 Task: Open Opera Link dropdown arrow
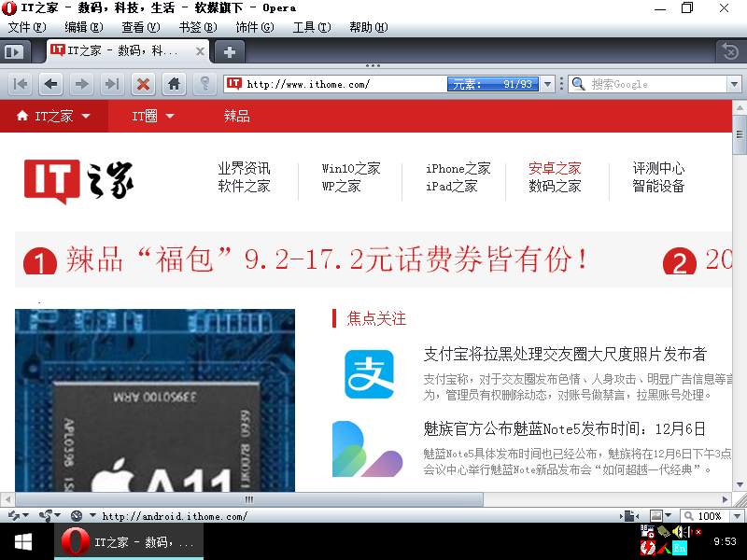pos(26,515)
